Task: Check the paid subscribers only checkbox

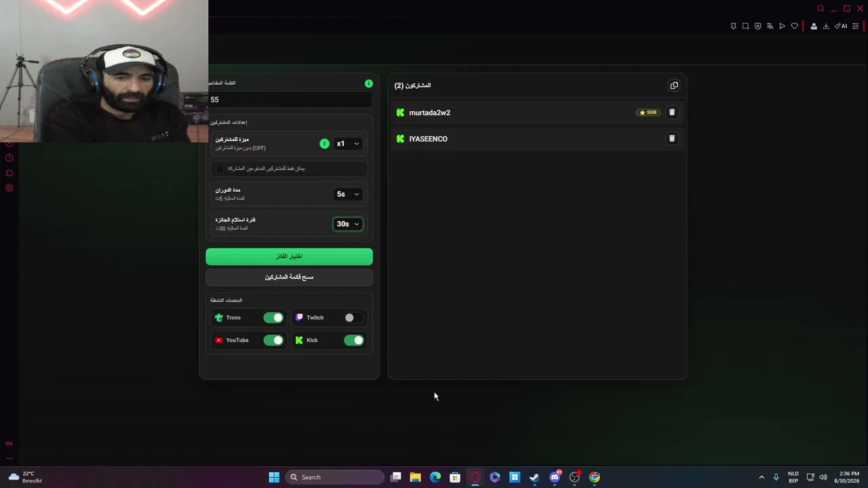Action: 219,168
